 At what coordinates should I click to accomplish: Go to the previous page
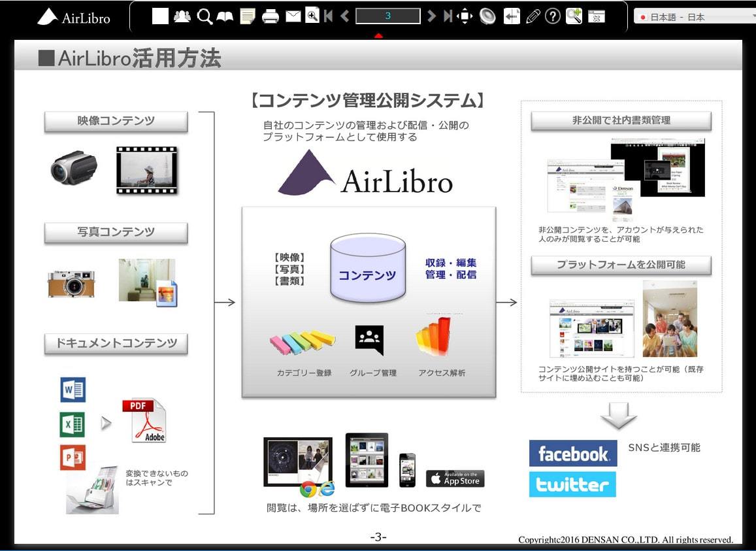coord(344,16)
